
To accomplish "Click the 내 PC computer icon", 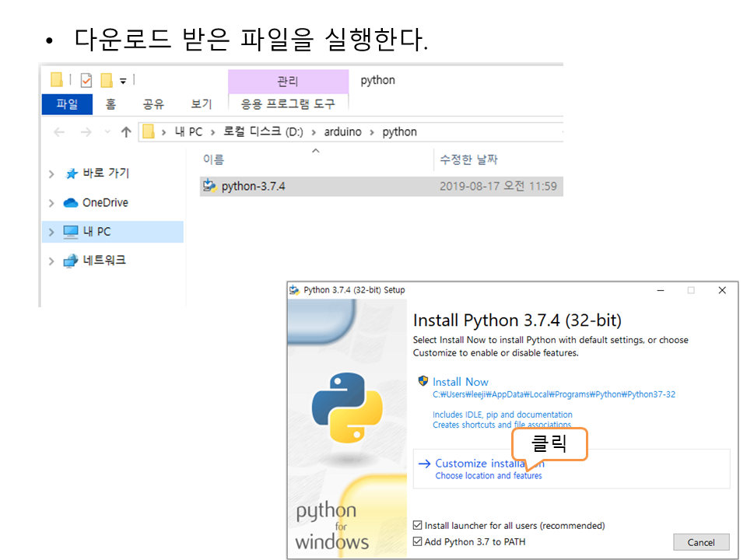I will pyautogui.click(x=71, y=232).
